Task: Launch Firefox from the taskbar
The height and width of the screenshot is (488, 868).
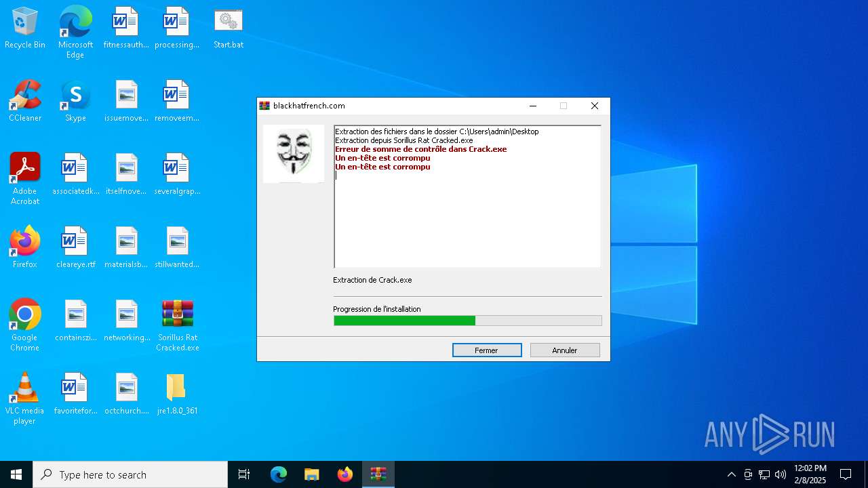Action: [x=345, y=474]
